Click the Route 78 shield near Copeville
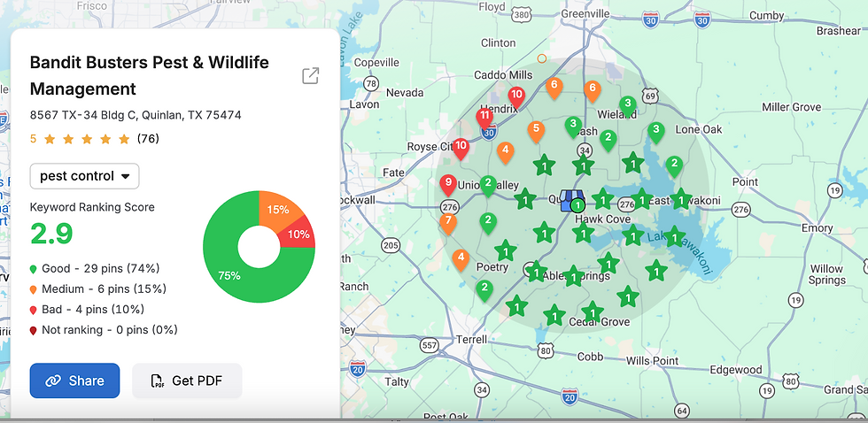 click(x=371, y=84)
